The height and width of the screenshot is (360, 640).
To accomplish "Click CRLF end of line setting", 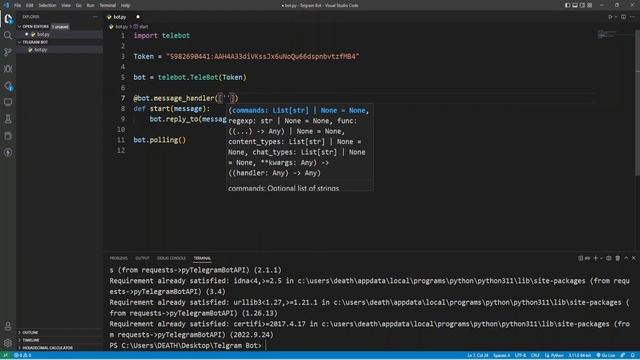I will click(535, 356).
